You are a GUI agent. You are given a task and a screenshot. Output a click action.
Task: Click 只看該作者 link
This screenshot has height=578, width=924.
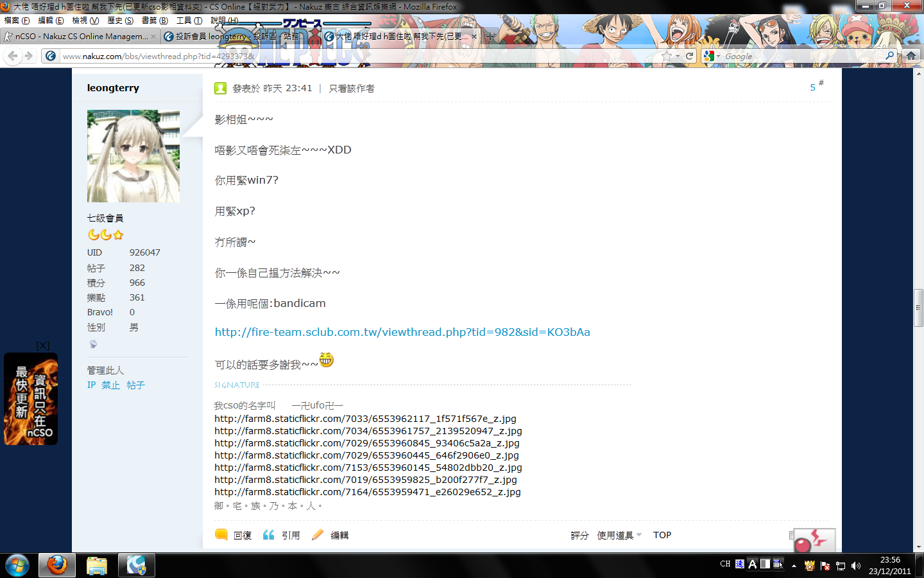coord(352,88)
